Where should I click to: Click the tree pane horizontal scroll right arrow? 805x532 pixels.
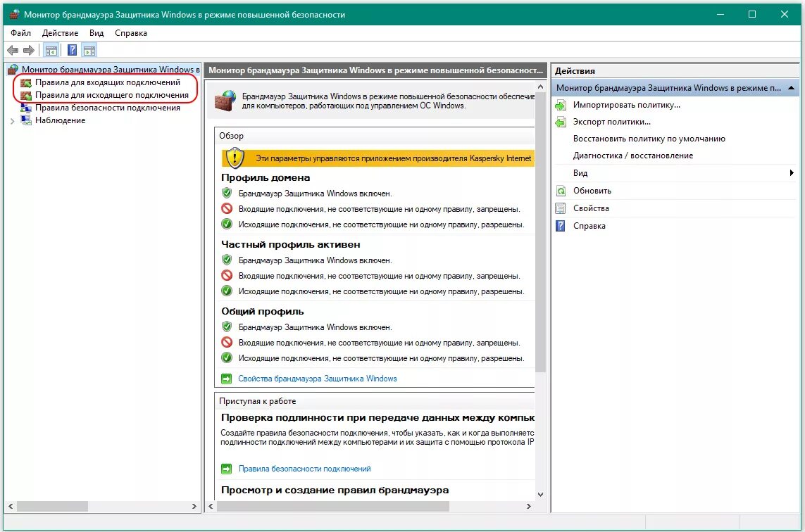tap(194, 507)
